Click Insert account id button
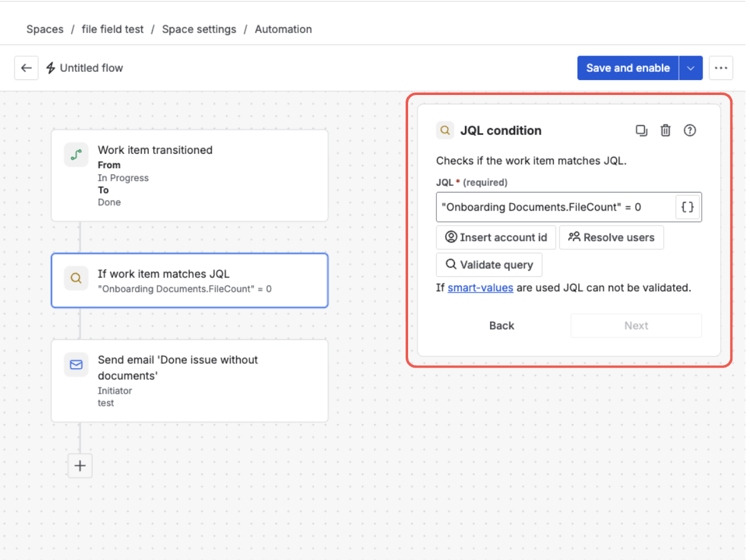Viewport: 750px width, 560px height. click(x=496, y=237)
